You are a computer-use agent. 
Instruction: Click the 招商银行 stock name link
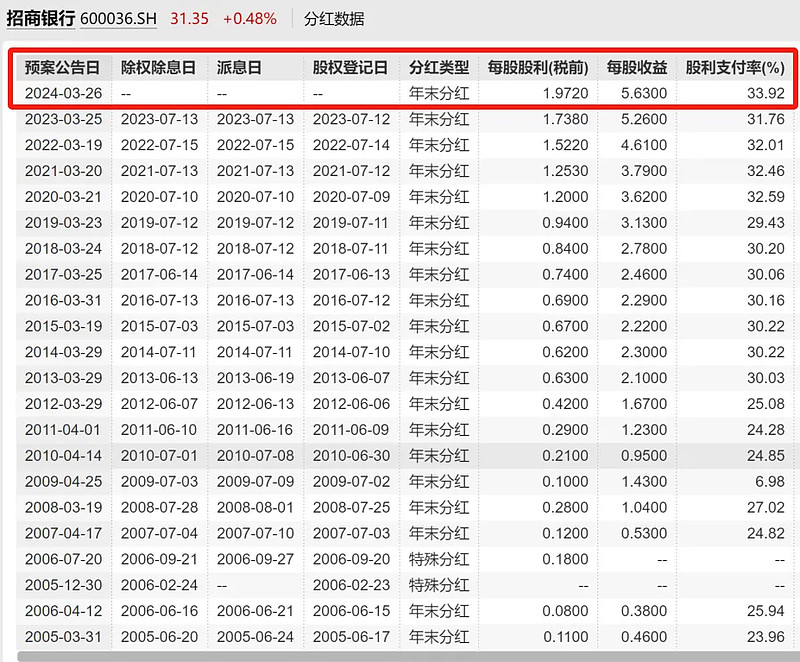coord(41,19)
